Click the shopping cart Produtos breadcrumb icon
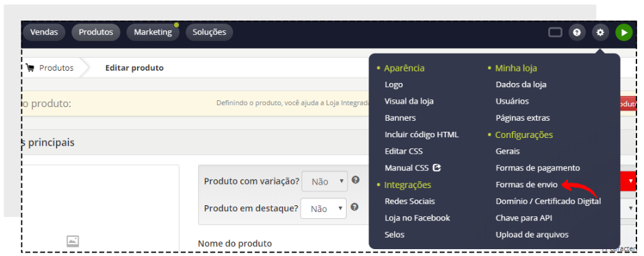Screen dimensions: 644x256 tap(29, 68)
